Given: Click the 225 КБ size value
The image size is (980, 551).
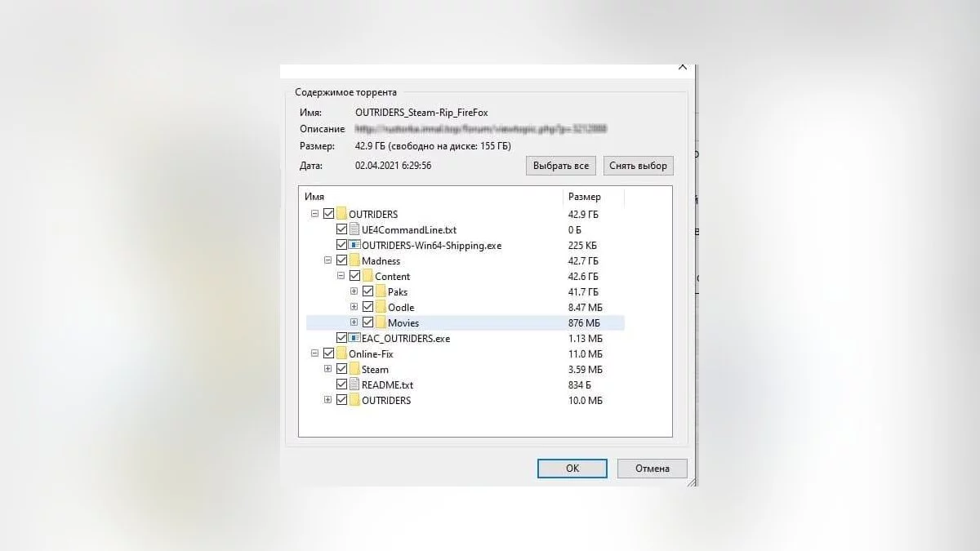Looking at the screenshot, I should (x=581, y=245).
